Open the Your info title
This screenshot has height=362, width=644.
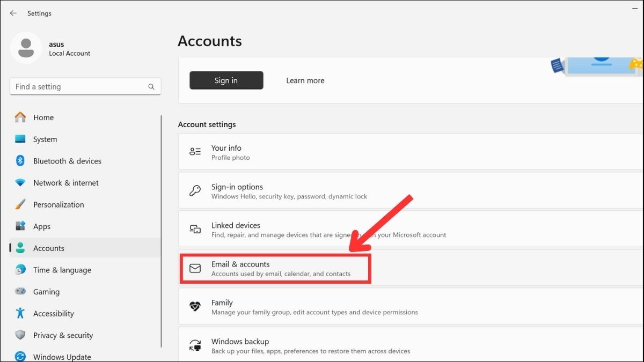[226, 148]
